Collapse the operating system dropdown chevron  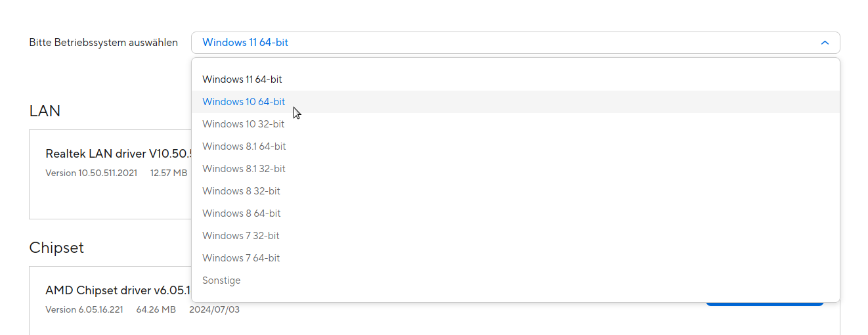point(825,43)
